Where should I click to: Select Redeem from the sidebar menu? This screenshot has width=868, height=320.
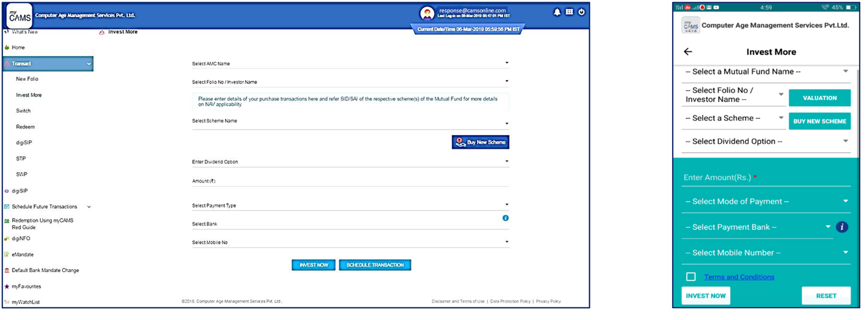pyautogui.click(x=25, y=127)
